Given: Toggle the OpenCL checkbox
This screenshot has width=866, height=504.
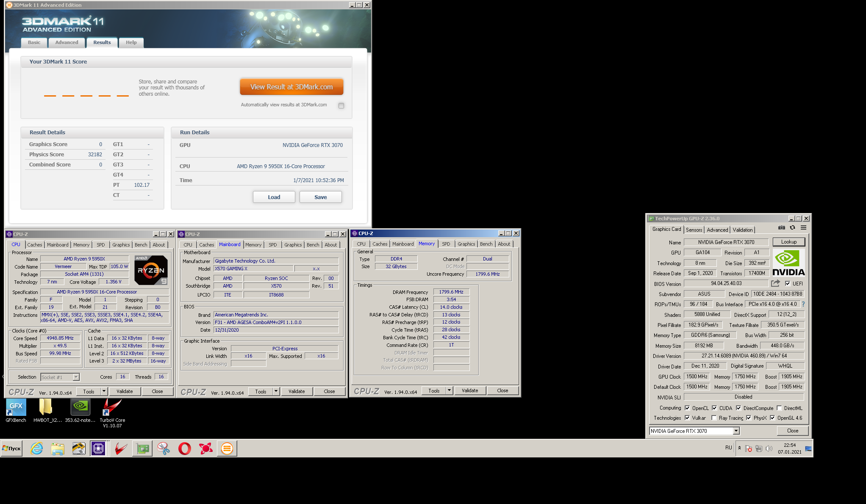Looking at the screenshot, I should pos(687,408).
